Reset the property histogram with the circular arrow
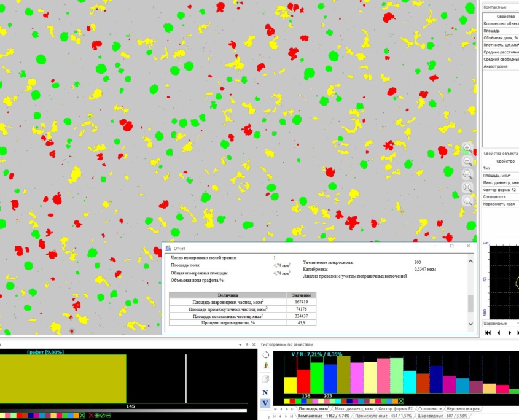Image resolution: width=519 pixels, height=420 pixels. tap(265, 355)
